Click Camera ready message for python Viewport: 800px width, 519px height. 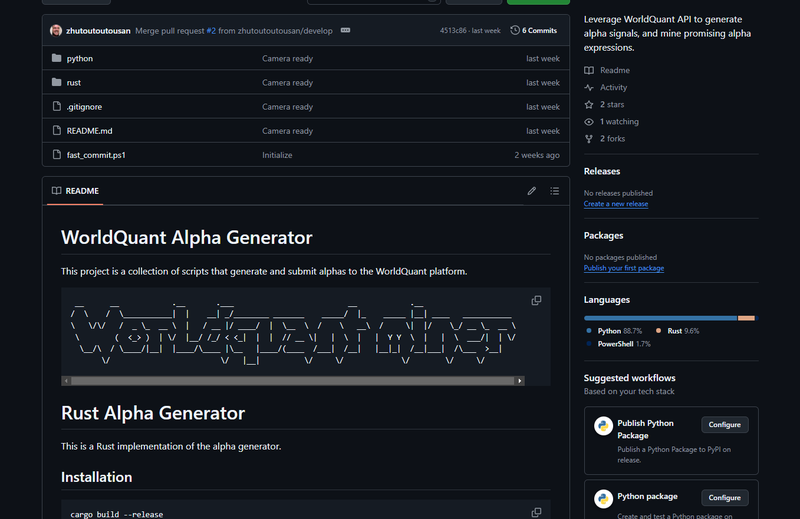coord(287,58)
